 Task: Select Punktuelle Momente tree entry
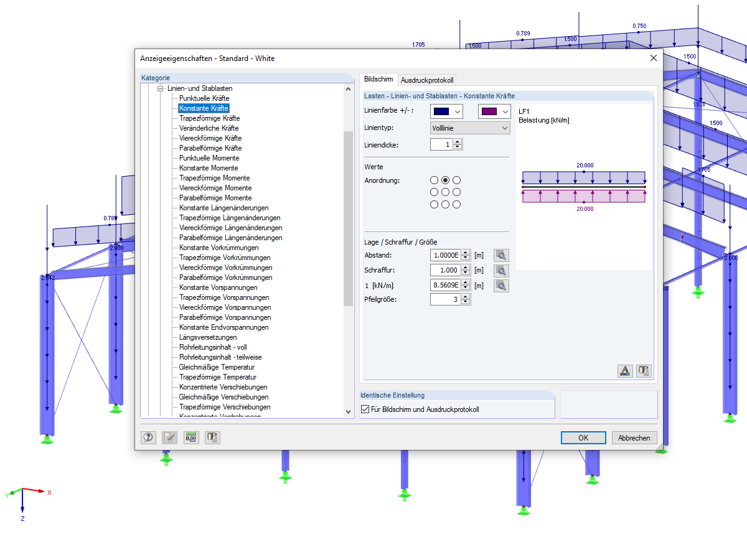[x=209, y=158]
